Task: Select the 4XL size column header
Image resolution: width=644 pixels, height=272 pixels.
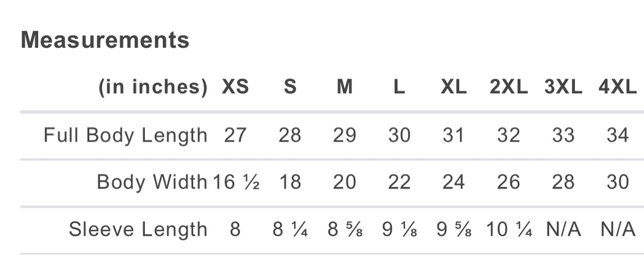Action: (618, 87)
